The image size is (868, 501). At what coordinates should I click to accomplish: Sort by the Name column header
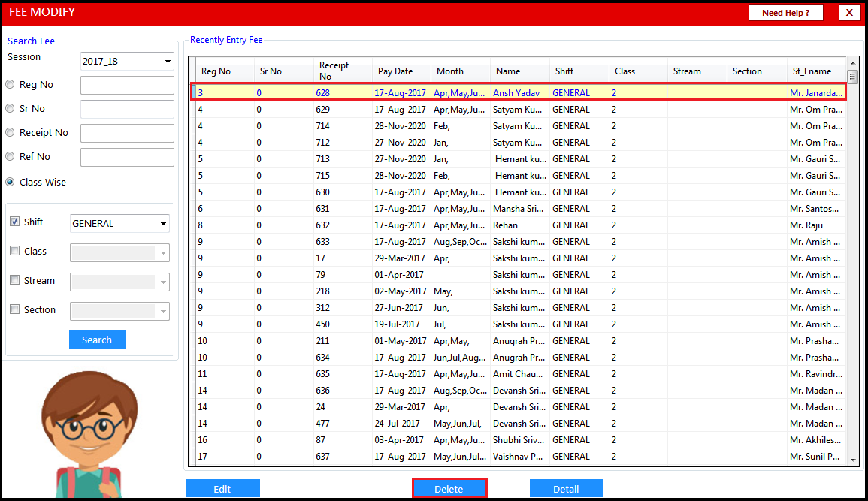pos(520,71)
